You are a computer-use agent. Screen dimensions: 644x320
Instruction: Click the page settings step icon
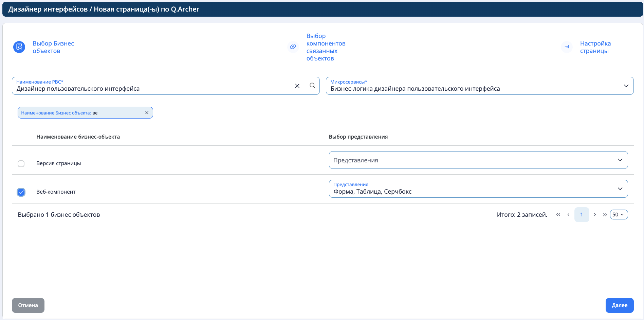(x=567, y=47)
